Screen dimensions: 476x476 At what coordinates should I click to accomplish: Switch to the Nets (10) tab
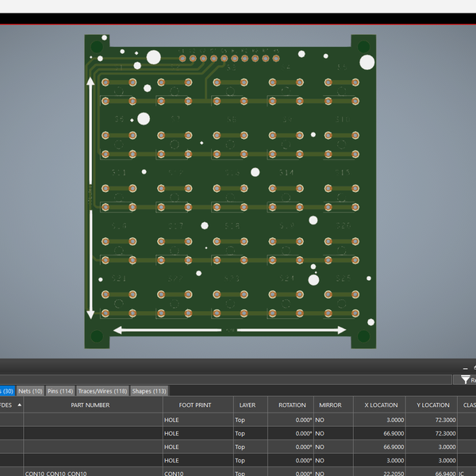(x=31, y=391)
